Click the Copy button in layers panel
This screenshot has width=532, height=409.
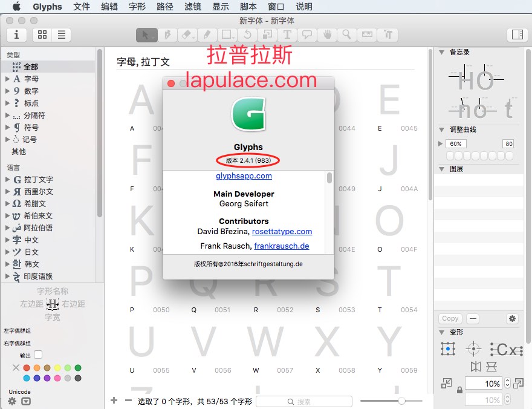tap(450, 318)
